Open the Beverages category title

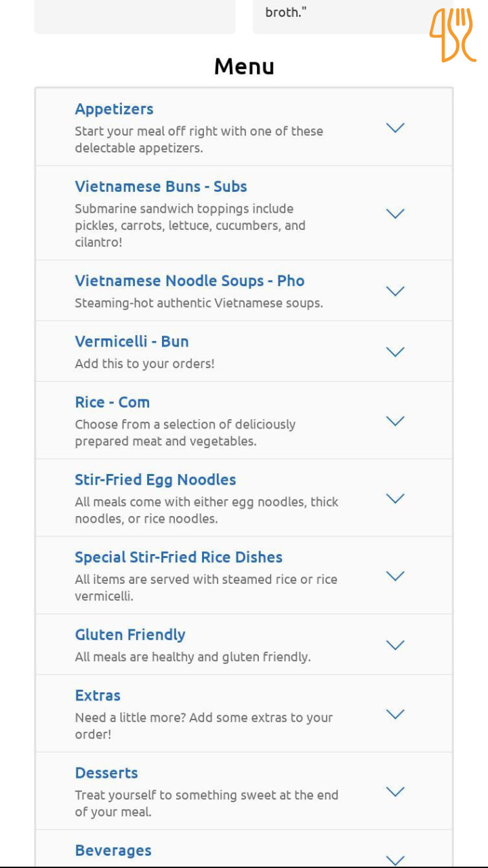[x=113, y=850]
